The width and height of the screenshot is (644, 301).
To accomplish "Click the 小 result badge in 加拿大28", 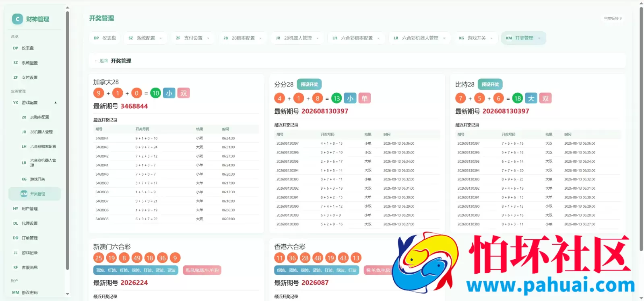I will [169, 93].
